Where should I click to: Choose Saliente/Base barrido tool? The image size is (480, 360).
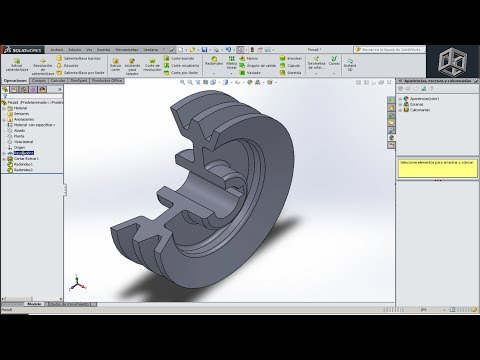pyautogui.click(x=79, y=58)
